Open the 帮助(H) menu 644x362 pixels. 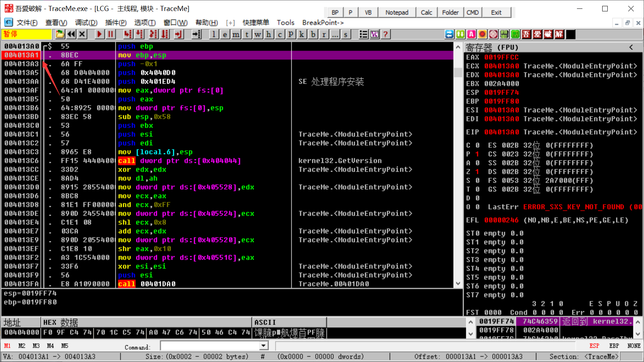[206, 23]
